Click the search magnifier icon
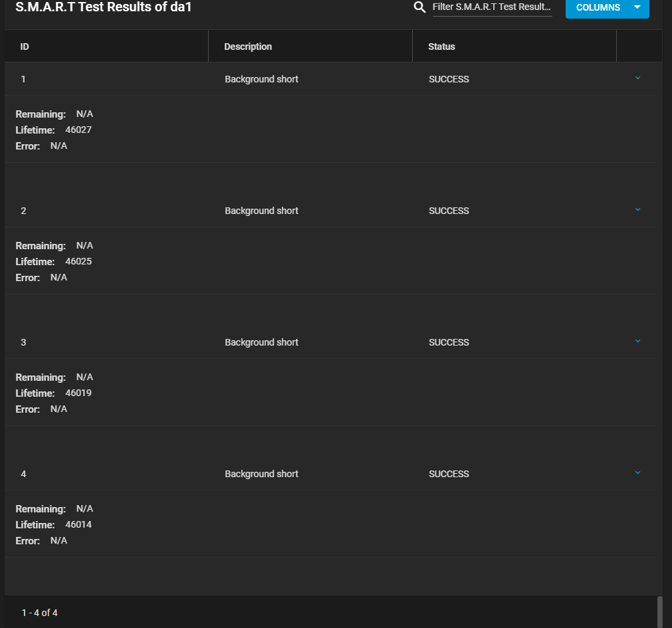672x628 pixels. 419,7
